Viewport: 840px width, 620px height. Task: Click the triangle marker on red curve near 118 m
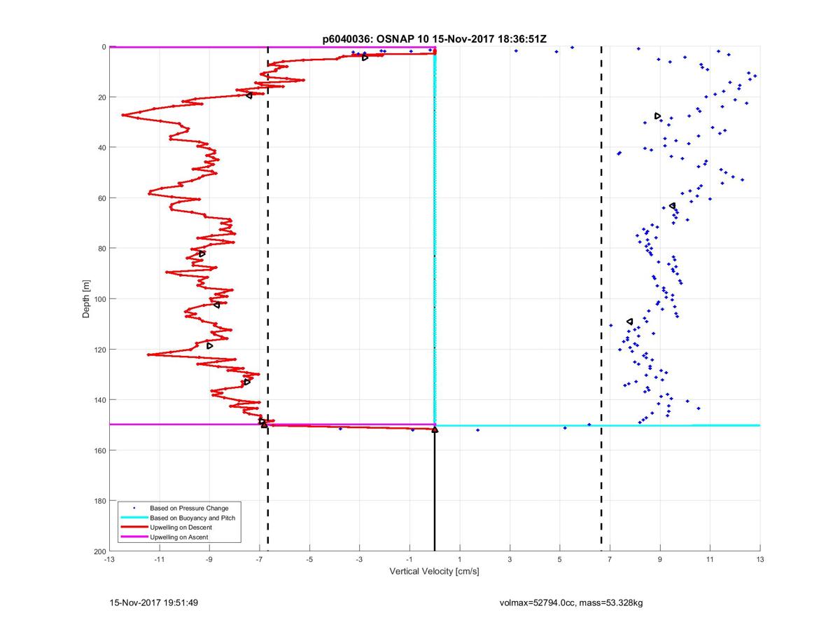(210, 345)
